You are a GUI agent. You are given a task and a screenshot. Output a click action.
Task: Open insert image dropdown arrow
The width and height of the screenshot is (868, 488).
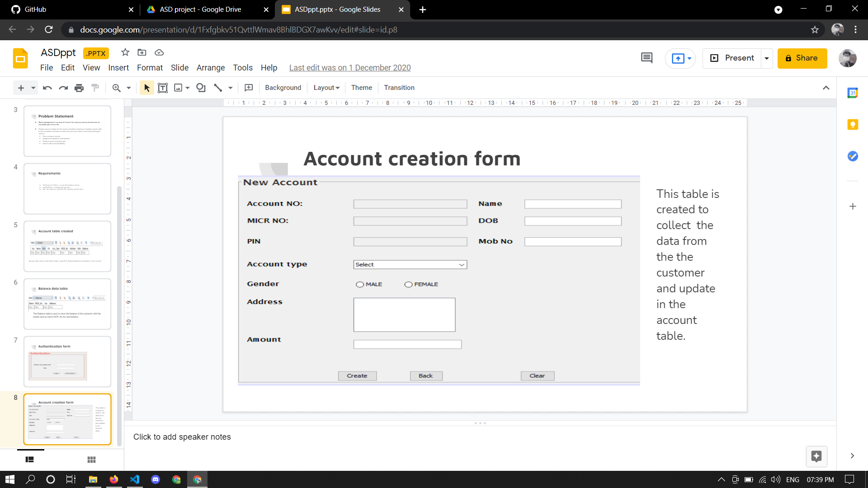[188, 88]
